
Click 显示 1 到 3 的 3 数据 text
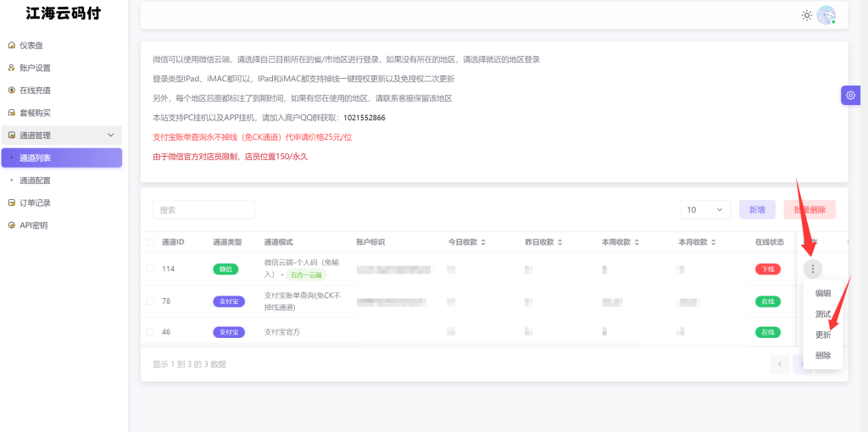(x=189, y=364)
